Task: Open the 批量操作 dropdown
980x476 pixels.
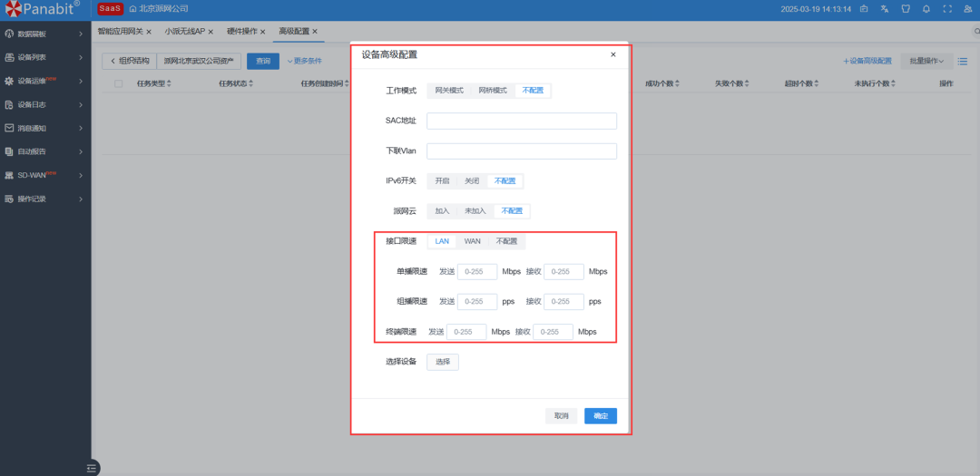Action: point(926,62)
